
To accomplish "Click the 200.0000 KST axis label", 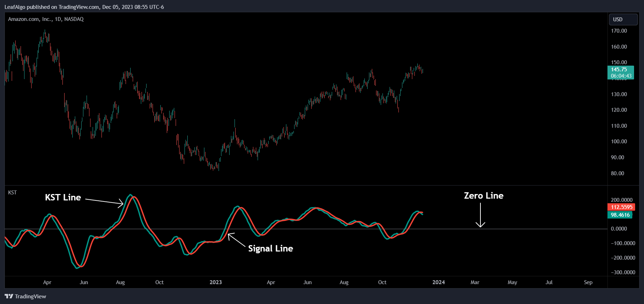I will coord(622,200).
